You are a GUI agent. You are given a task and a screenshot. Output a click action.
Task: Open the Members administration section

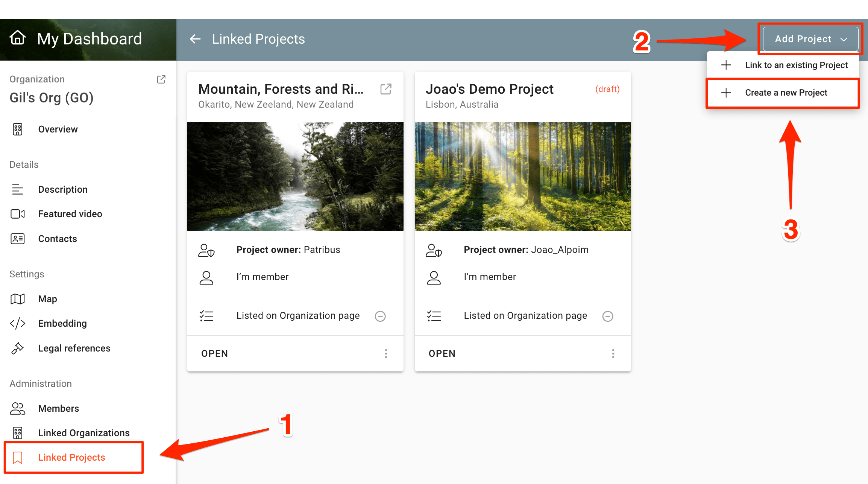pos(58,408)
